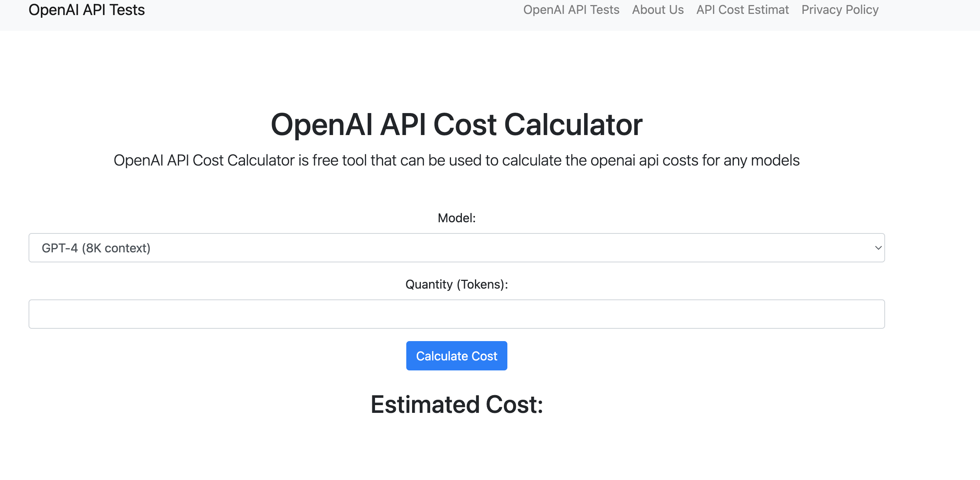Viewport: 980px width, 480px height.
Task: Open the OpenAI API Tests brand link
Action: [87, 10]
